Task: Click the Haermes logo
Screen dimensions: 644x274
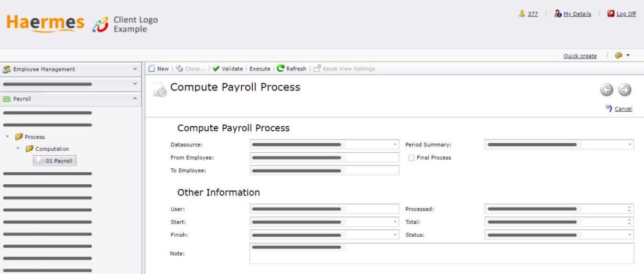Action: 45,23
